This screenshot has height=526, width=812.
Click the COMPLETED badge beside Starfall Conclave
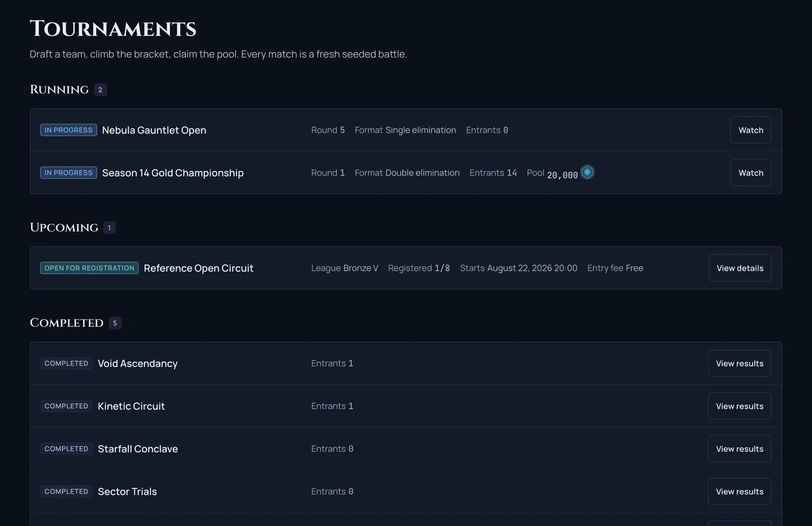(66, 449)
